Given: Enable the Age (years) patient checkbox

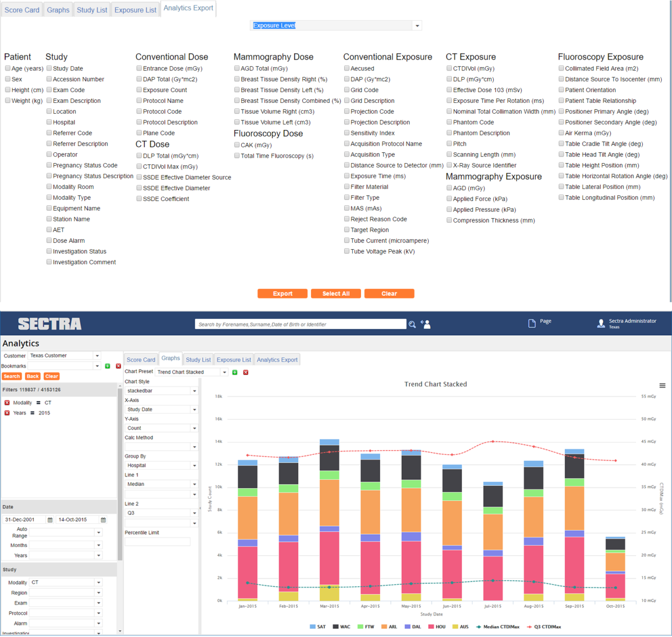Looking at the screenshot, I should point(7,68).
